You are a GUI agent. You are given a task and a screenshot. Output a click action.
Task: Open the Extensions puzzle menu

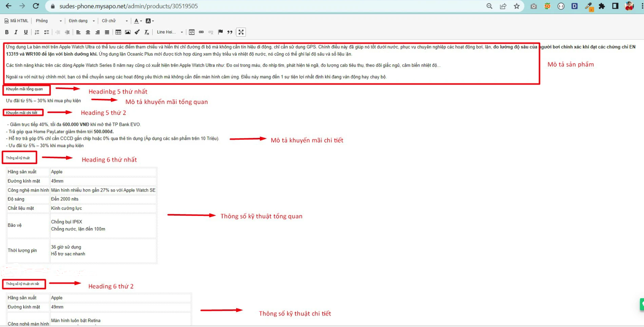point(602,6)
